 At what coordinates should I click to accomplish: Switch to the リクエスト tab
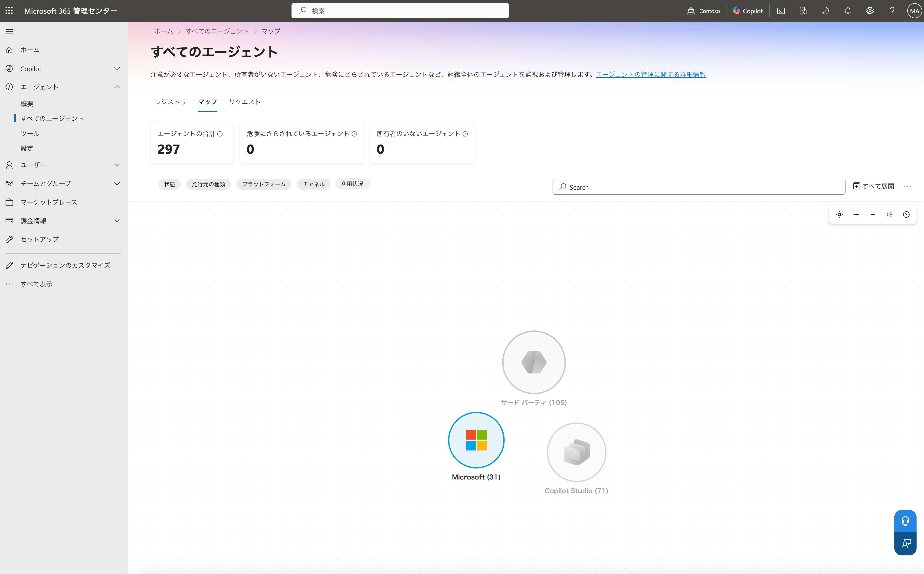[x=245, y=102]
